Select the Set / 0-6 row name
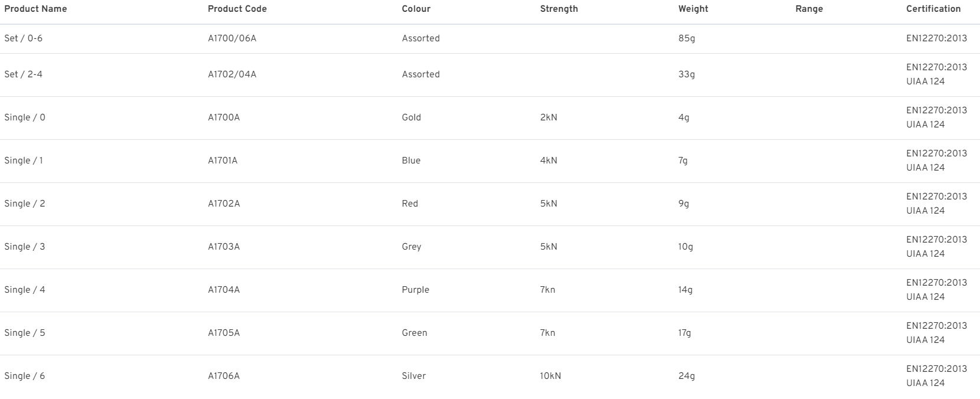 pos(24,38)
